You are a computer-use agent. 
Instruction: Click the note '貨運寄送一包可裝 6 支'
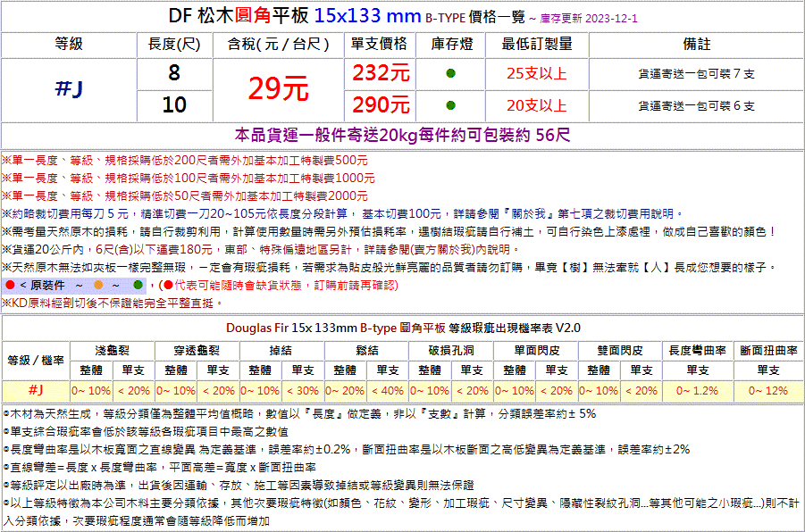[696, 105]
